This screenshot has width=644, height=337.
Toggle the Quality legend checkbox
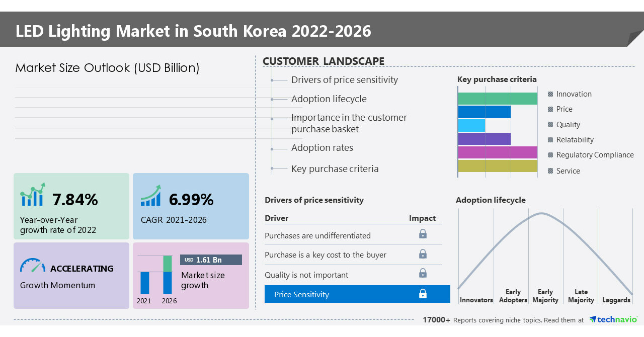(549, 124)
